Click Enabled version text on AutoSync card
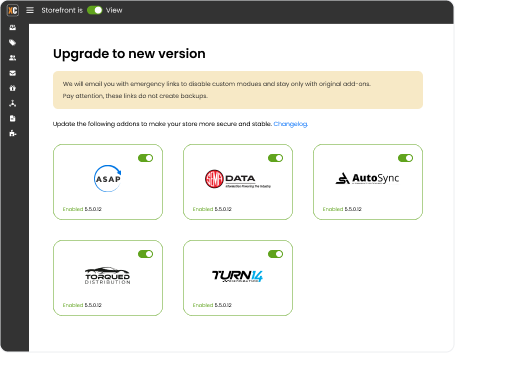520x380 pixels. pos(342,209)
